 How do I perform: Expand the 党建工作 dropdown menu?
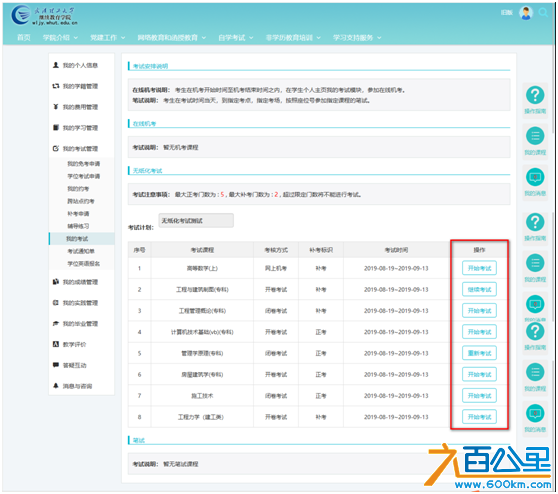pyautogui.click(x=107, y=37)
